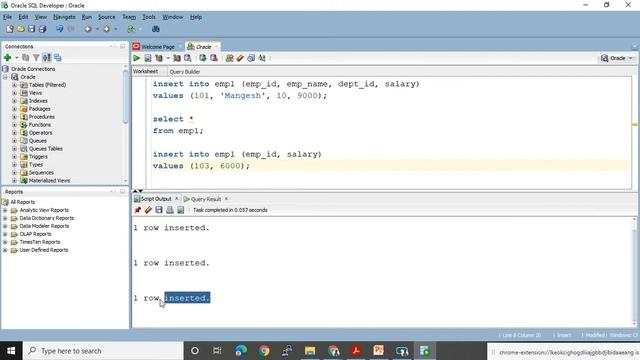Click the Rollback icon in worksheet toolbar
The image size is (640, 360).
pos(213,58)
